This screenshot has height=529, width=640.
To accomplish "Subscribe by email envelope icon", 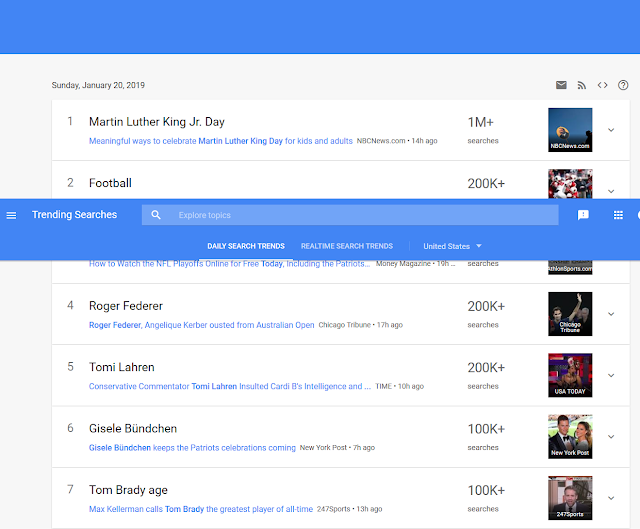I will coord(561,85).
